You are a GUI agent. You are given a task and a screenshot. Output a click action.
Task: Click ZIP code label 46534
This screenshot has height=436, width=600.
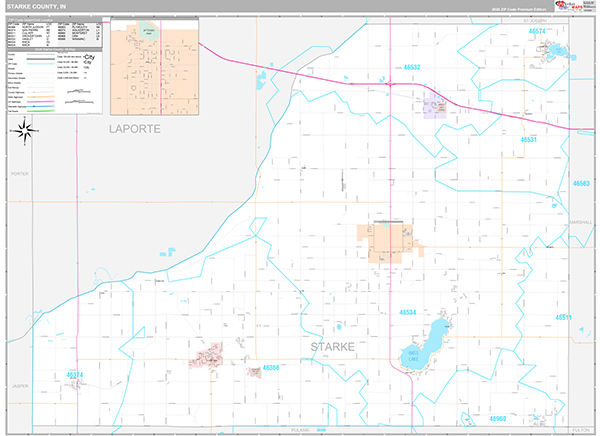coord(408,312)
